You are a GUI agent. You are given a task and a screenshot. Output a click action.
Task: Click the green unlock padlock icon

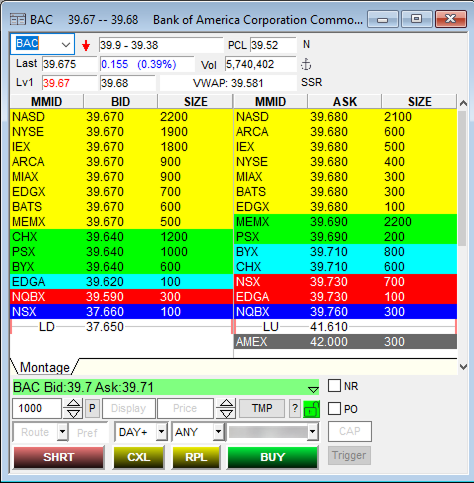coord(311,409)
